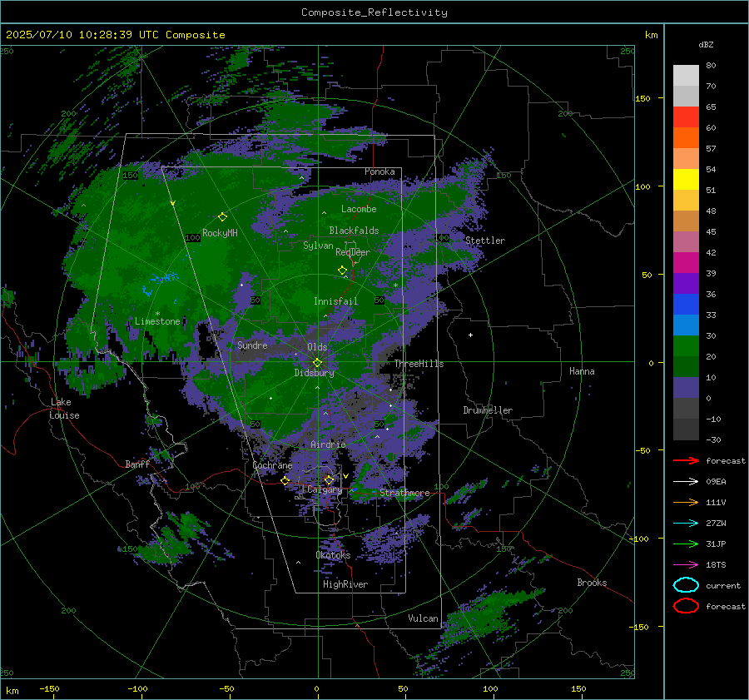Click the yellow diamond marker below RedDeer
This screenshot has width=749, height=700.
342,270
